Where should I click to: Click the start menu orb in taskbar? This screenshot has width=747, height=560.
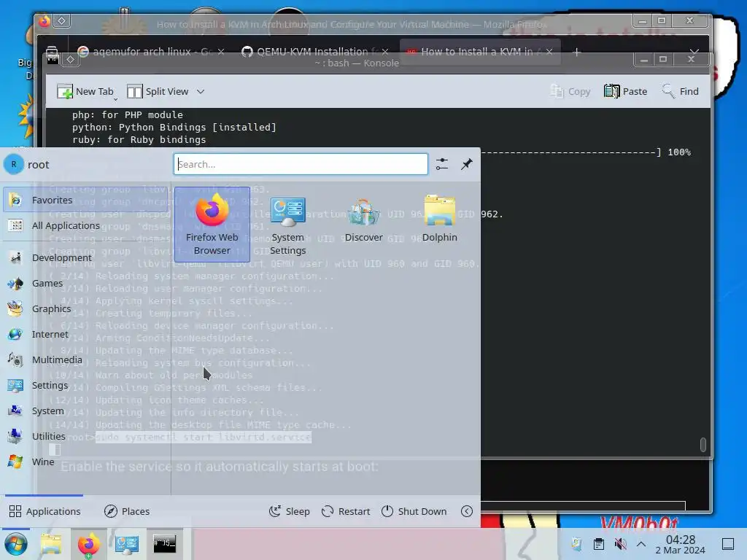(16, 544)
